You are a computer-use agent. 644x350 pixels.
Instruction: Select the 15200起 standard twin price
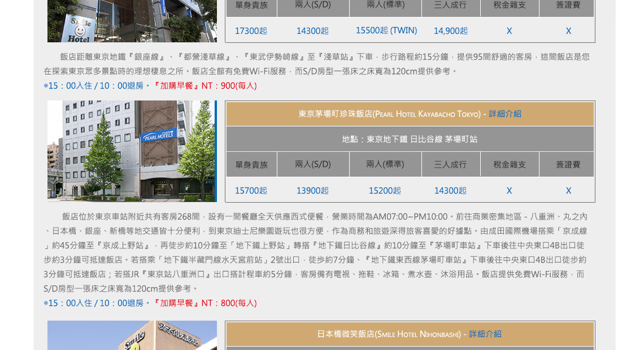385,191
